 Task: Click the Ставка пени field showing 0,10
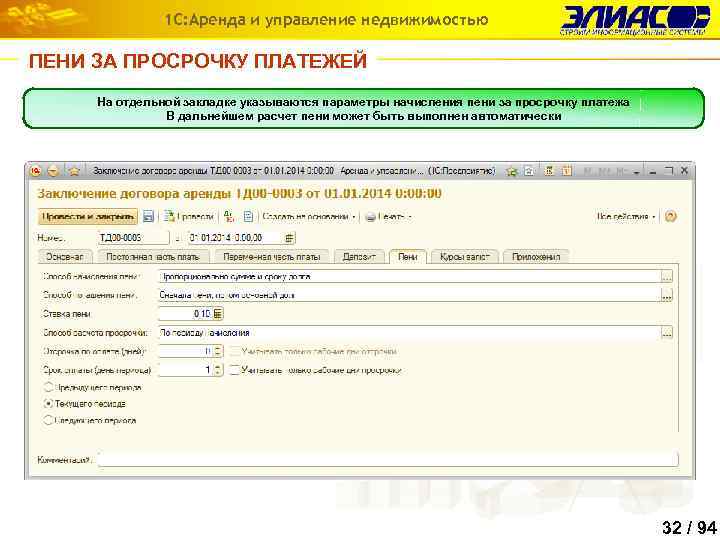click(x=186, y=314)
